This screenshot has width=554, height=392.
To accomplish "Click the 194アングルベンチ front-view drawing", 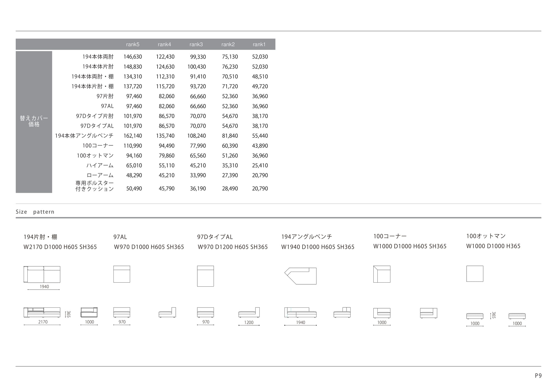I will tap(300, 313).
